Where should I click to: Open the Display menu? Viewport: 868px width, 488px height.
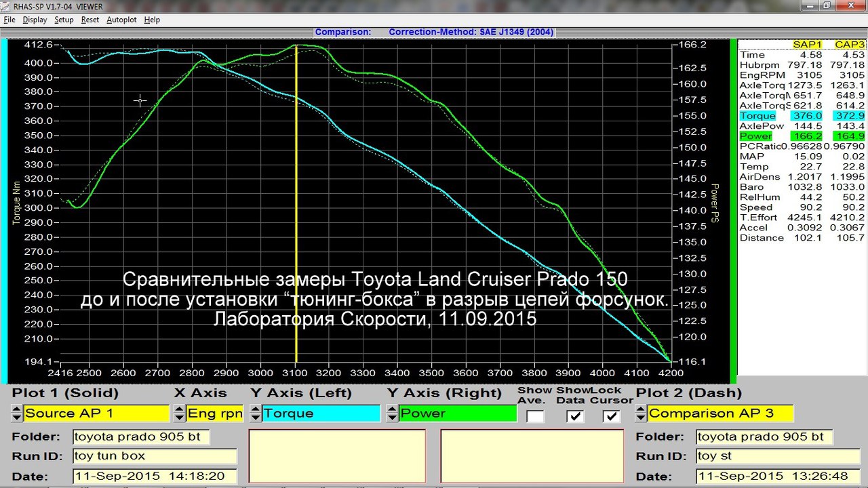(x=35, y=20)
